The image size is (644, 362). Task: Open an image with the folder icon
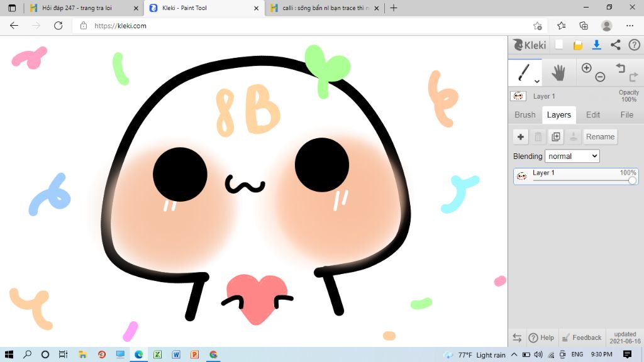pos(578,45)
